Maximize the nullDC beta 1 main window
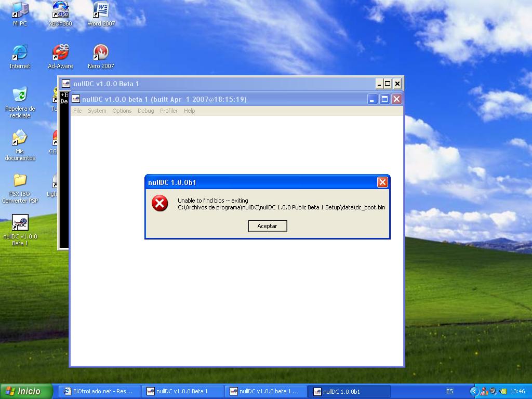 click(x=384, y=99)
